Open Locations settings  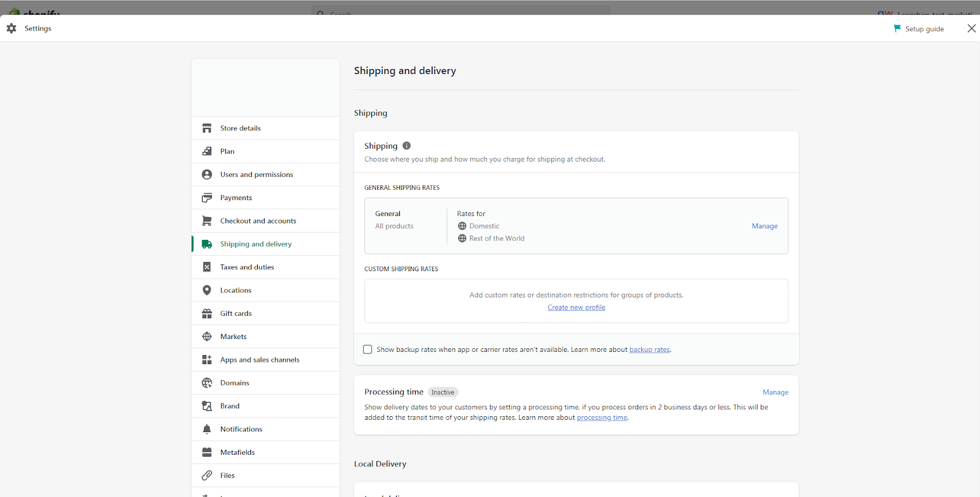pos(266,290)
